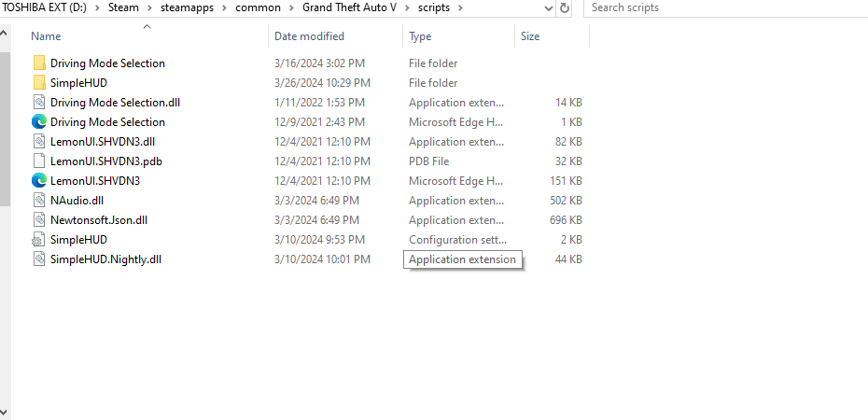Expand chevron after steamapps in path
Image resolution: width=868 pixels, height=420 pixels.
pyautogui.click(x=224, y=7)
